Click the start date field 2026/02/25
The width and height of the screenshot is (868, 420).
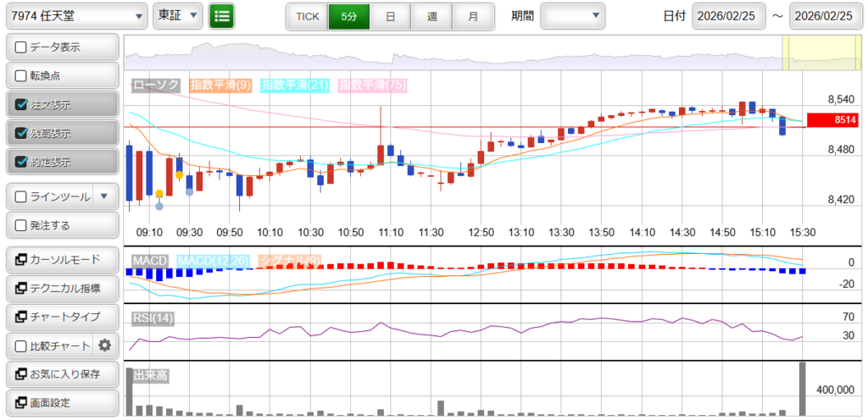(x=729, y=16)
